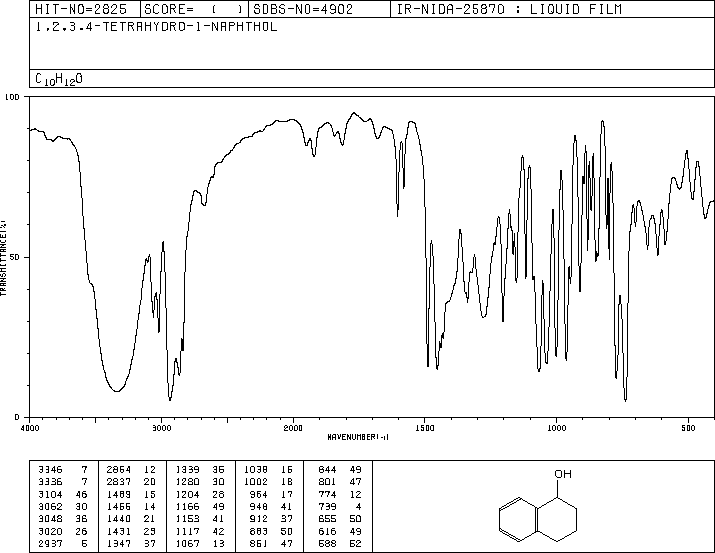Image resolution: width=715 pixels, height=553 pixels.
Task: Click transmittance value 62 beside 588
Action: click(355, 543)
